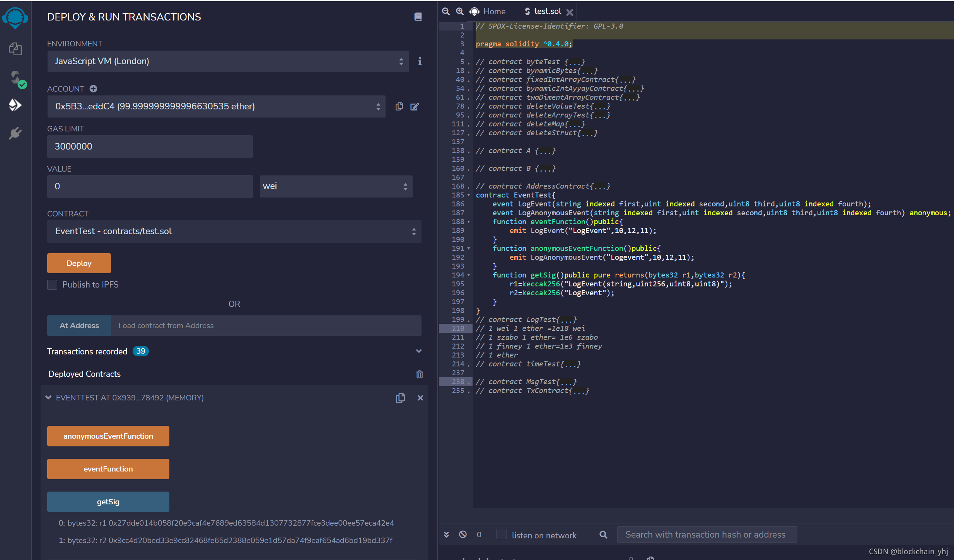The image size is (954, 560).
Task: Click the gas limit input field
Action: (x=150, y=146)
